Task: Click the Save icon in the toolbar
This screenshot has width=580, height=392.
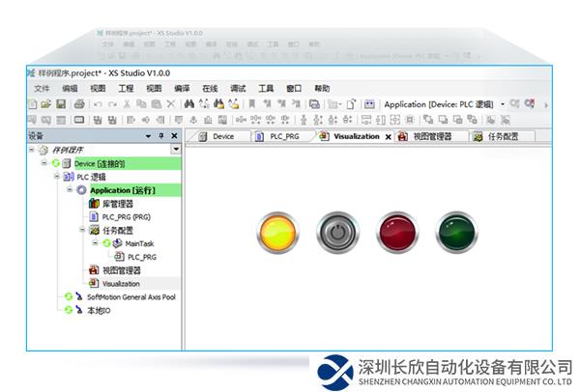Action: pyautogui.click(x=60, y=103)
